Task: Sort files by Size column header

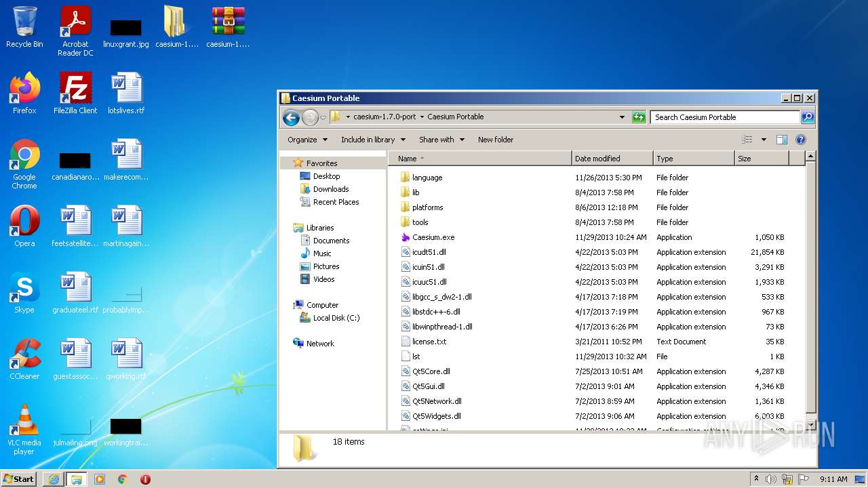Action: (762, 159)
